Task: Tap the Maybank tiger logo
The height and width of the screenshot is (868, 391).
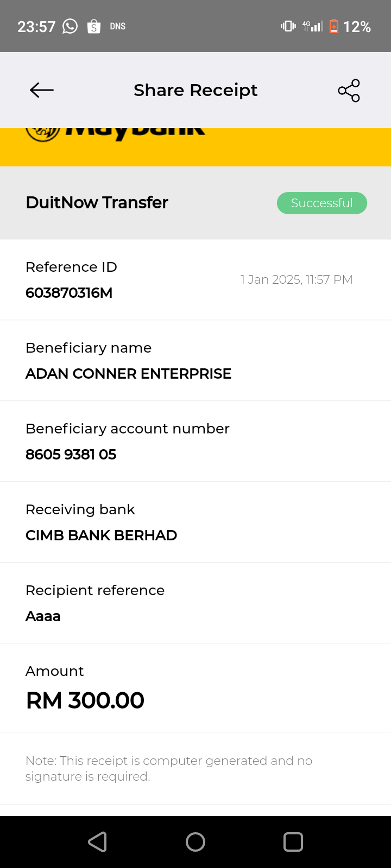Action: click(42, 133)
